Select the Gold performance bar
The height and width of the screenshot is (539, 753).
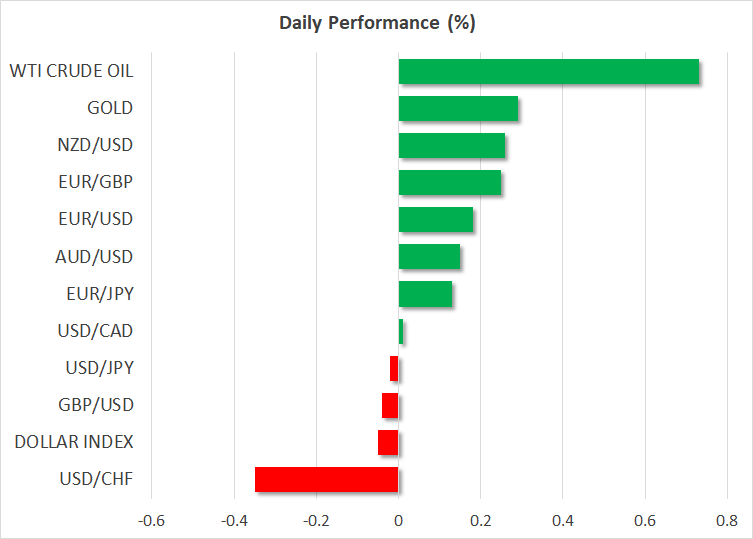click(458, 109)
